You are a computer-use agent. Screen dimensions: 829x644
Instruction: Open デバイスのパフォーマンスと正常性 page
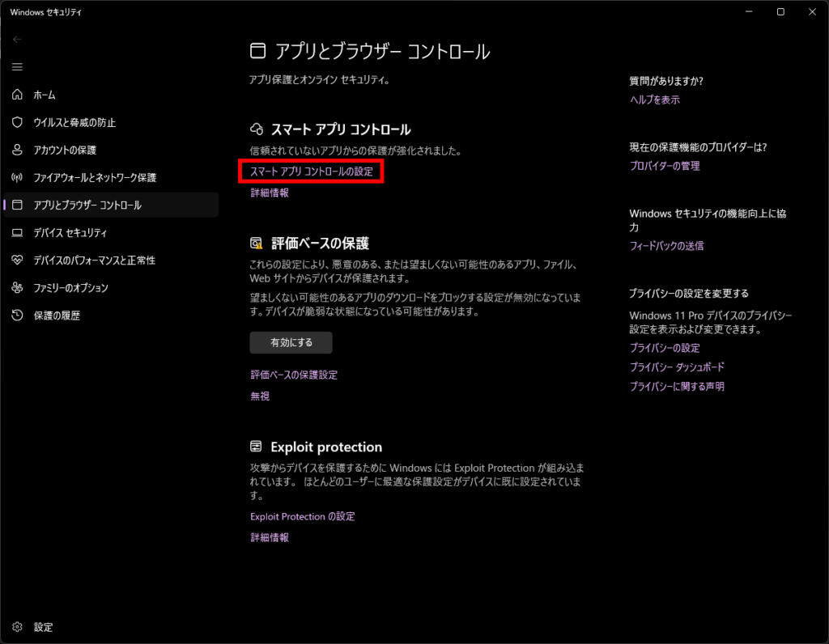(x=94, y=260)
